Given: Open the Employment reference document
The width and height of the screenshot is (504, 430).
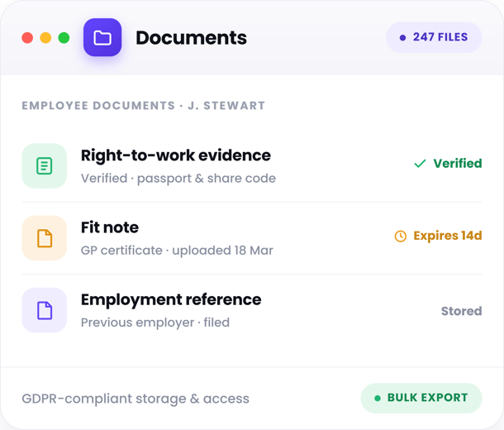Looking at the screenshot, I should [x=252, y=310].
